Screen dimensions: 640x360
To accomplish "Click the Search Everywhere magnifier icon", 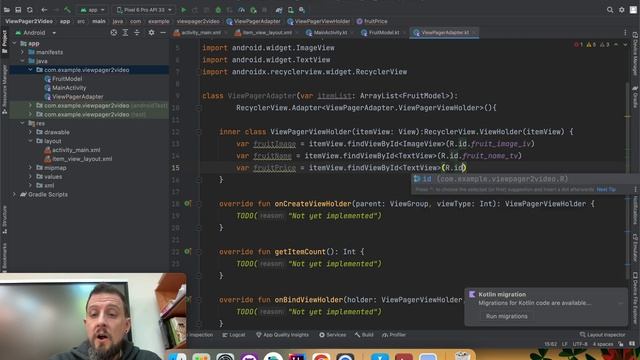I will (610, 10).
